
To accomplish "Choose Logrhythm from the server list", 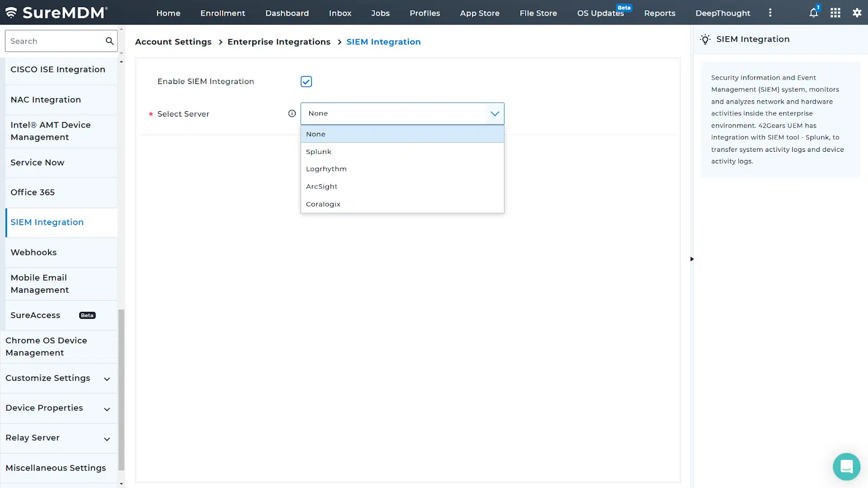I will (403, 169).
